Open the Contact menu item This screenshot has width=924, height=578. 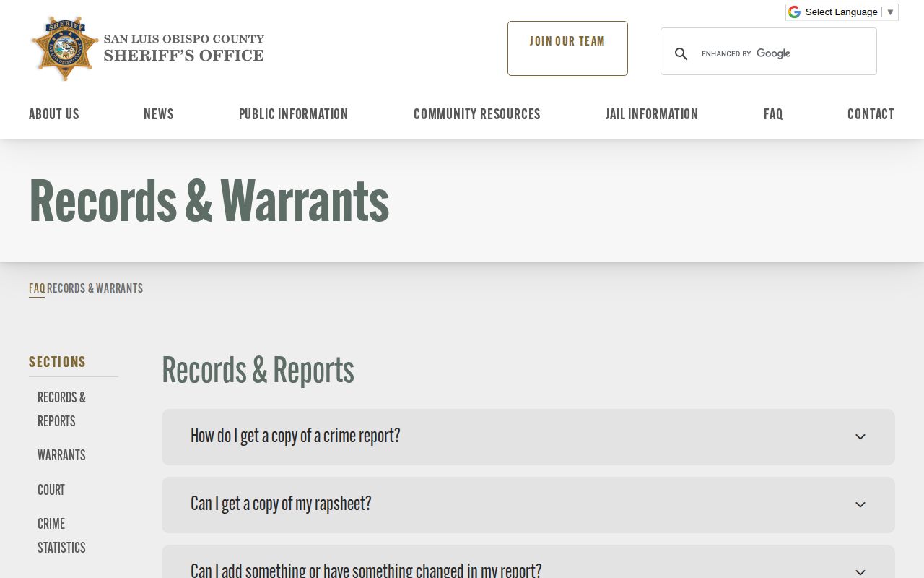point(871,114)
